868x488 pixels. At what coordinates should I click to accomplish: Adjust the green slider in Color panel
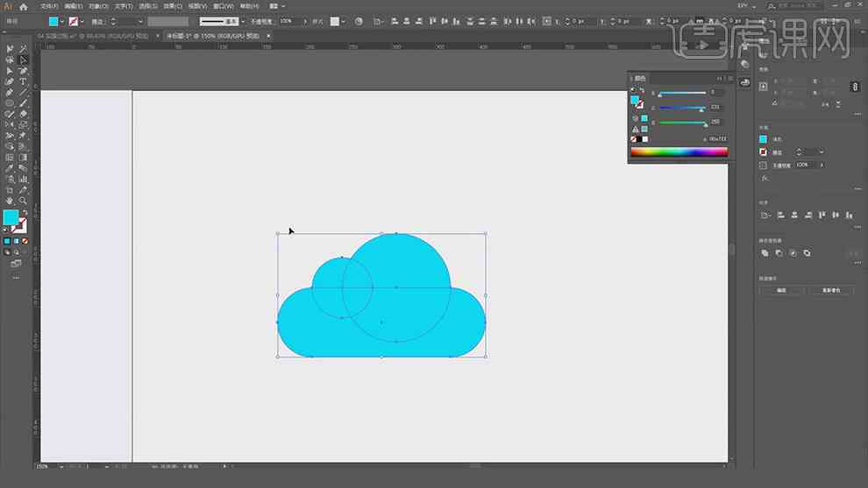click(682, 108)
